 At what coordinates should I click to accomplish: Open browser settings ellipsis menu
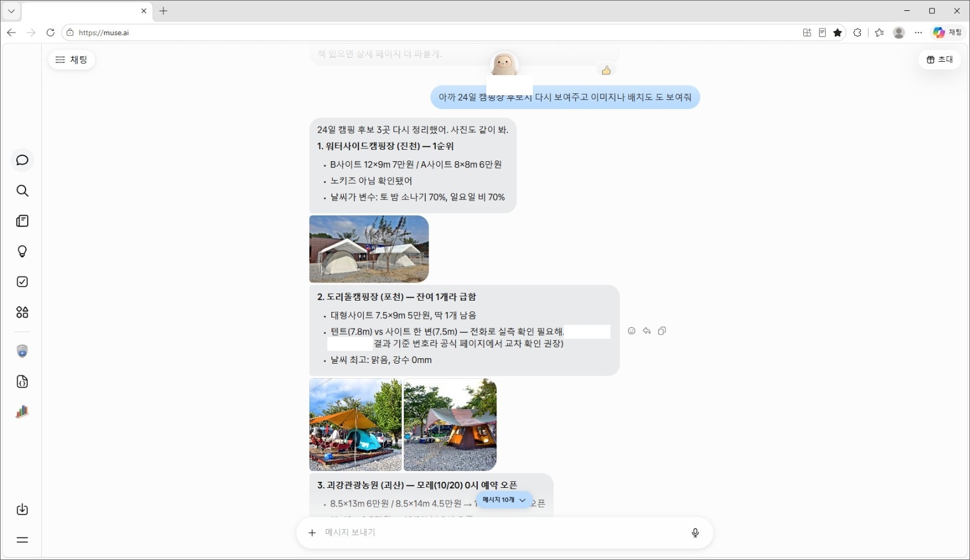tap(918, 33)
